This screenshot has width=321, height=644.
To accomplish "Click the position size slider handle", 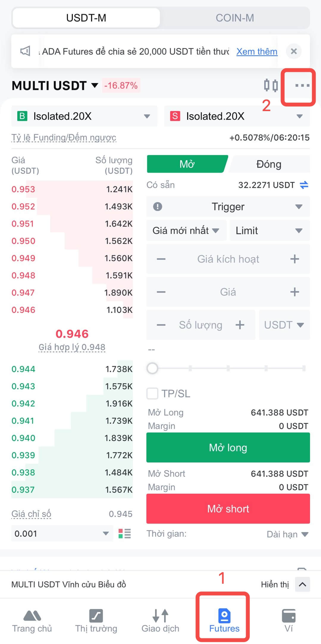I will [x=152, y=368].
